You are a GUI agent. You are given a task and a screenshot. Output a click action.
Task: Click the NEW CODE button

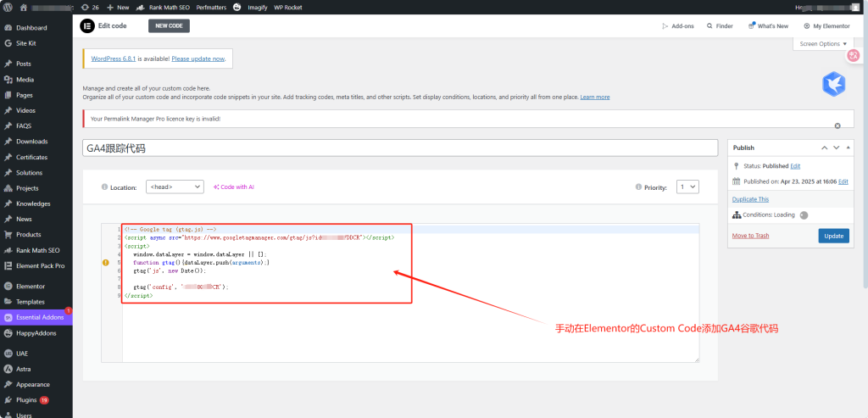tap(169, 26)
